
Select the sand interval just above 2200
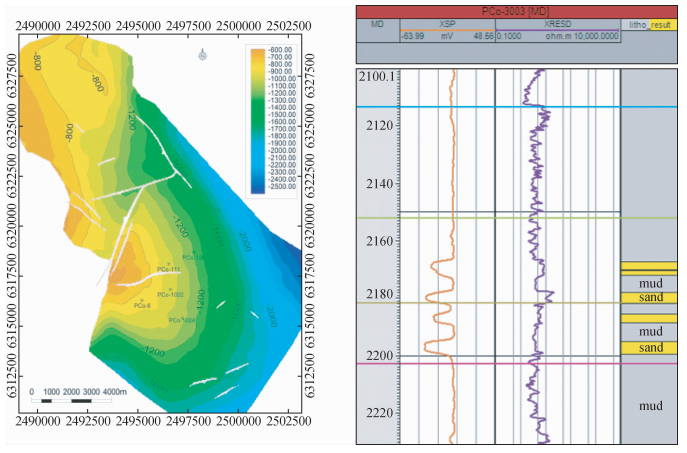click(x=650, y=348)
